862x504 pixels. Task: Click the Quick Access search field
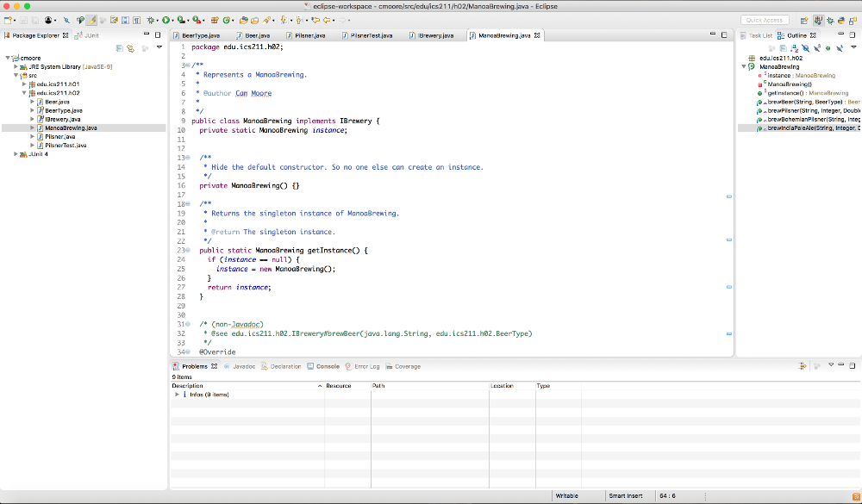tap(764, 20)
